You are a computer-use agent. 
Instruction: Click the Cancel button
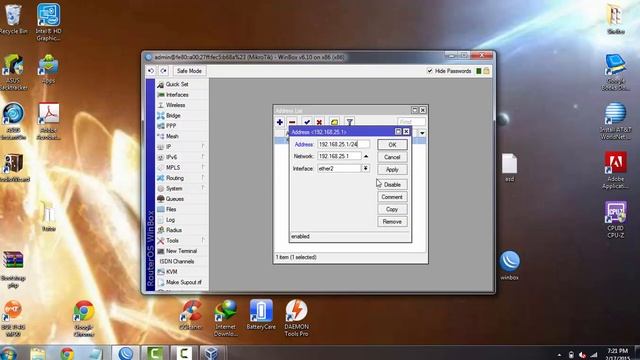pos(392,157)
